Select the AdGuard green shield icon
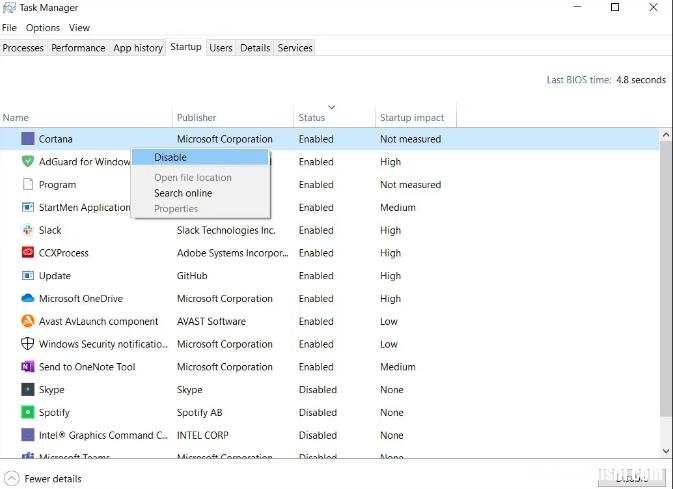Image resolution: width=673 pixels, height=489 pixels. point(27,161)
